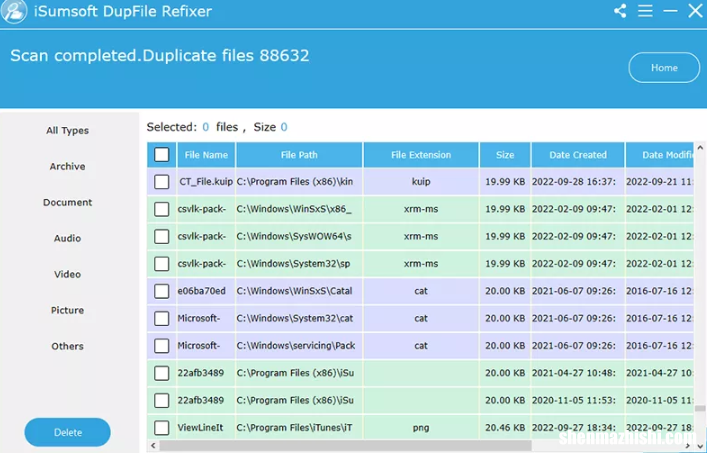Screen dimensions: 707x453
Task: Check the Microsoft- servicing\Pack row checkbox
Action: [x=161, y=346]
